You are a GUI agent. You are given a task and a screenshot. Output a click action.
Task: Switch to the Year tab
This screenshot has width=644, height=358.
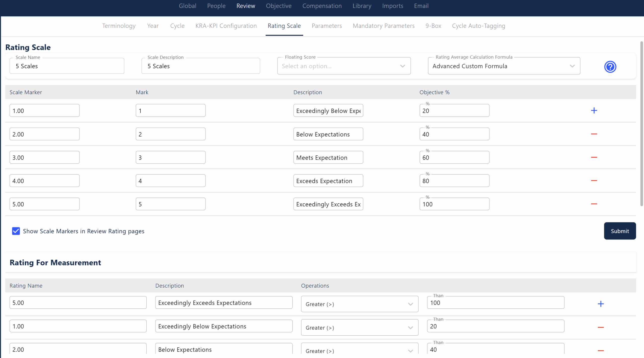[x=153, y=26]
